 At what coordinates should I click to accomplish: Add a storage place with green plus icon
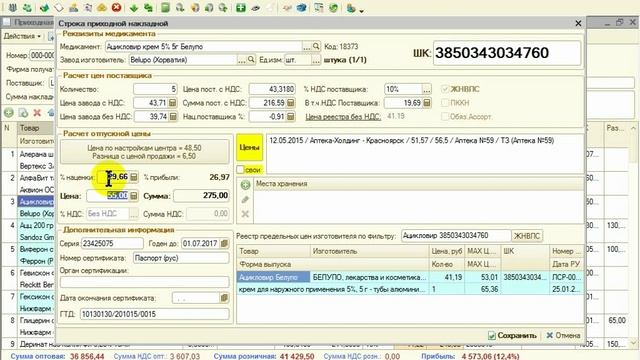coord(245,185)
